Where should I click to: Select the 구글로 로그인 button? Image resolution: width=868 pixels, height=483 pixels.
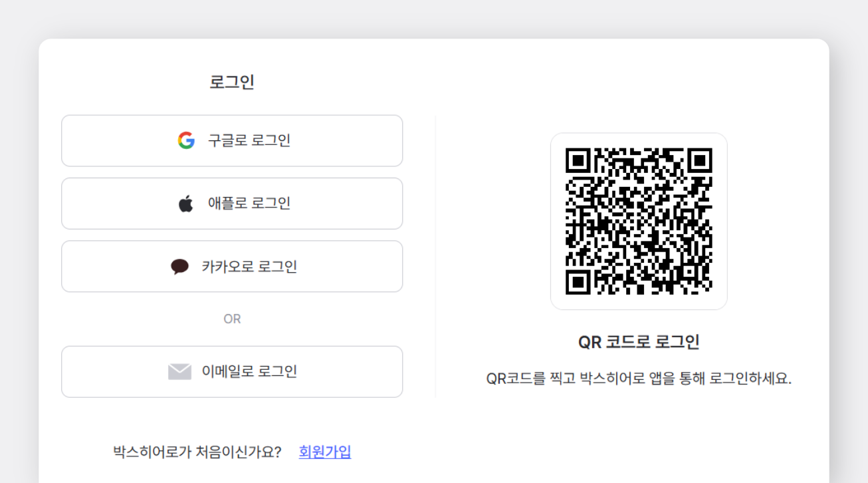232,140
